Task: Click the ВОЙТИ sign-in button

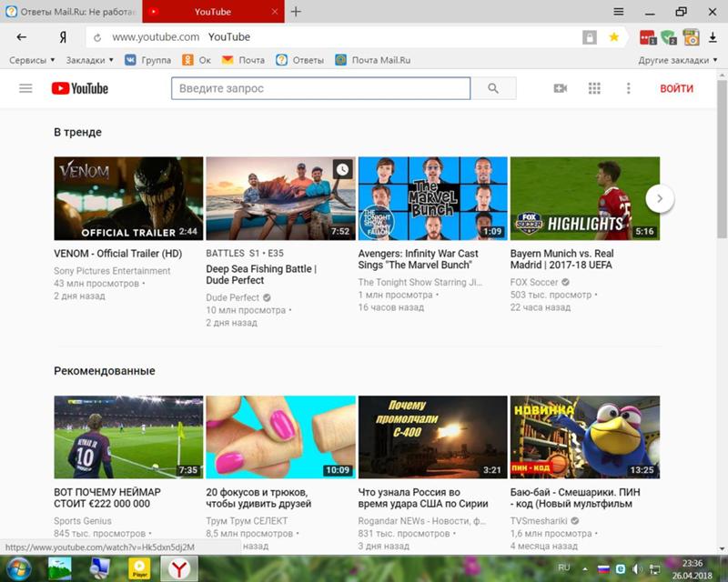Action: pos(676,88)
